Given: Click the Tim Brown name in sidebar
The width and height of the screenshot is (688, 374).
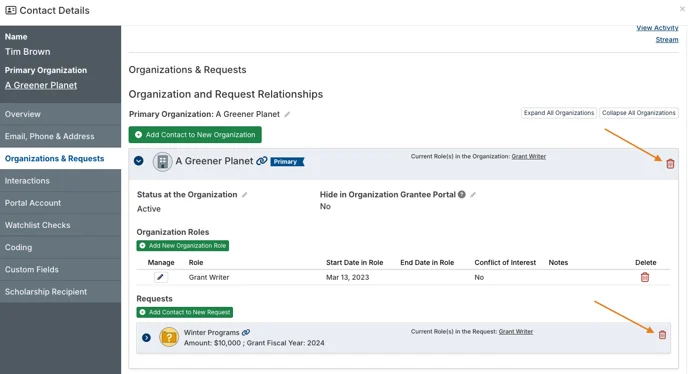Looking at the screenshot, I should [x=28, y=52].
